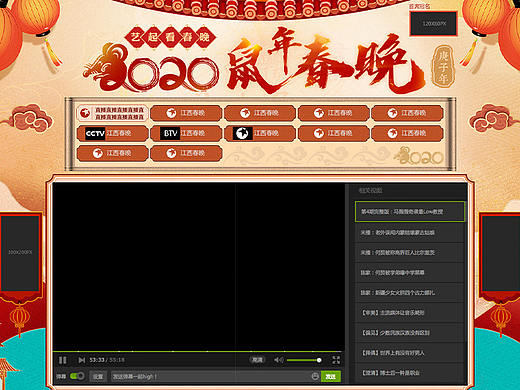520x390 pixels.
Task: Skip to the next video
Action: coord(82,360)
